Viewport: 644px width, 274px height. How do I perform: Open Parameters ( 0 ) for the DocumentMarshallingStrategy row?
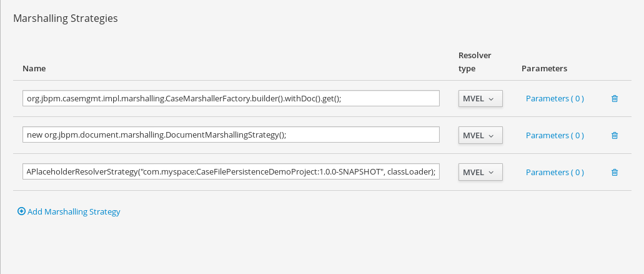pos(555,136)
